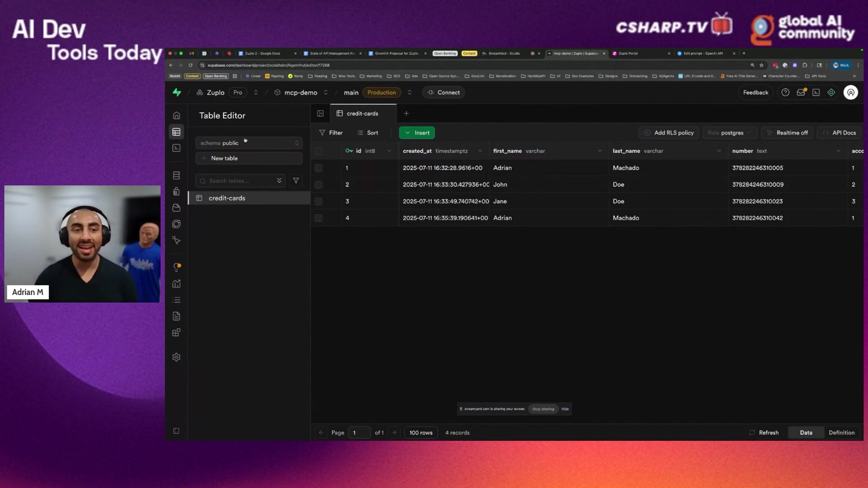Bookmark the page with star icon
The image size is (868, 488).
(762, 65)
